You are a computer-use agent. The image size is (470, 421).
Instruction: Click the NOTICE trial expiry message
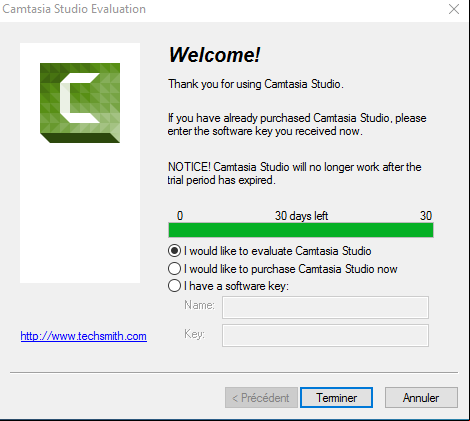click(294, 173)
